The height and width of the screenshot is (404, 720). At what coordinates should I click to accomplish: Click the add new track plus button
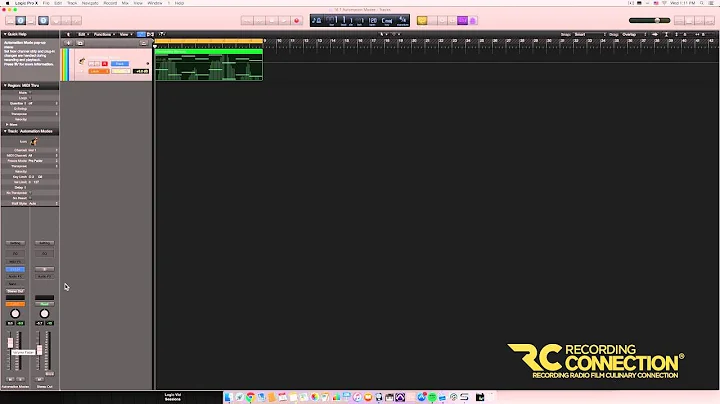(x=68, y=43)
